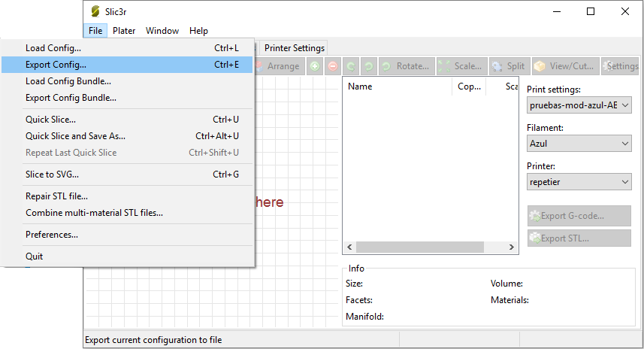This screenshot has height=349, width=644.
Task: Click the 'Facets:' label in Info
Action: 359,300
